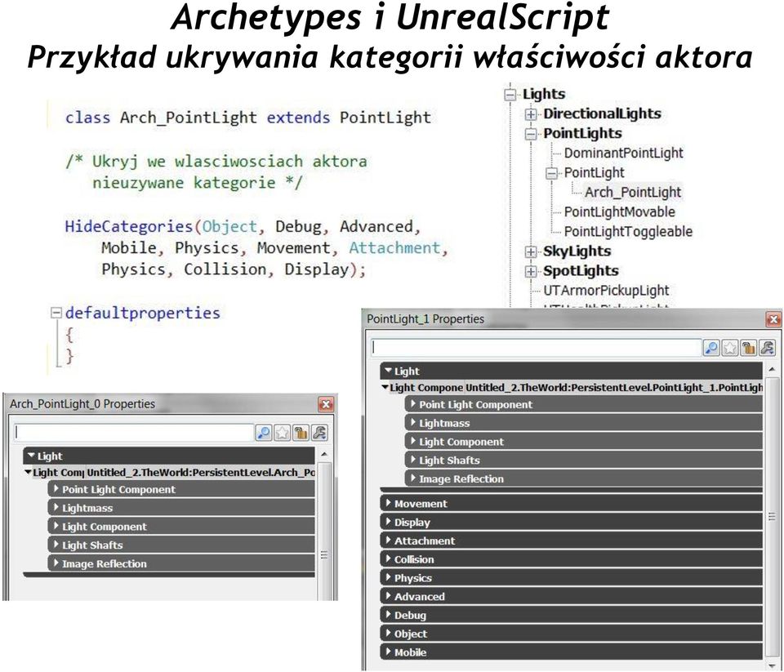This screenshot has width=784, height=672.
Task: Expand the Mobile category
Action: [389, 652]
